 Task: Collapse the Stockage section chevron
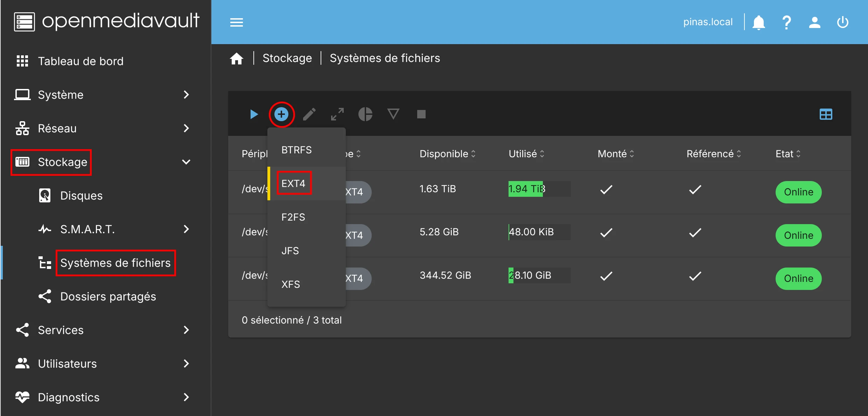[x=186, y=162]
